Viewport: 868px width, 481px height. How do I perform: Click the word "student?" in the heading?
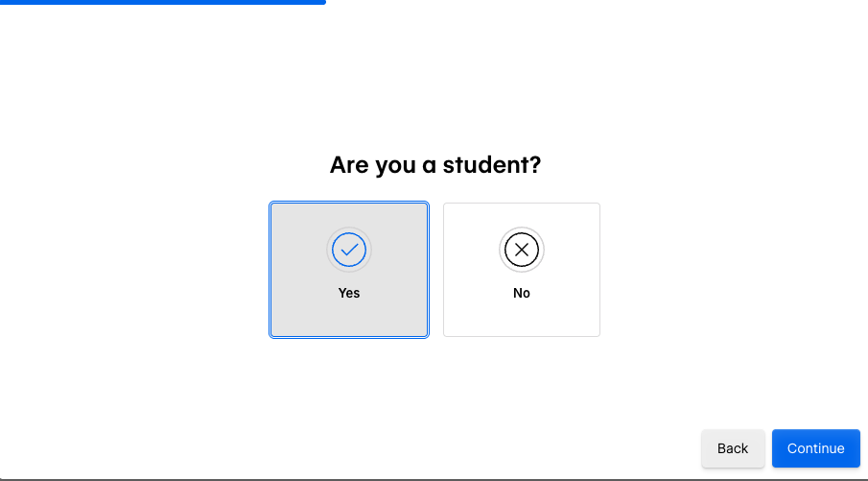(x=492, y=164)
